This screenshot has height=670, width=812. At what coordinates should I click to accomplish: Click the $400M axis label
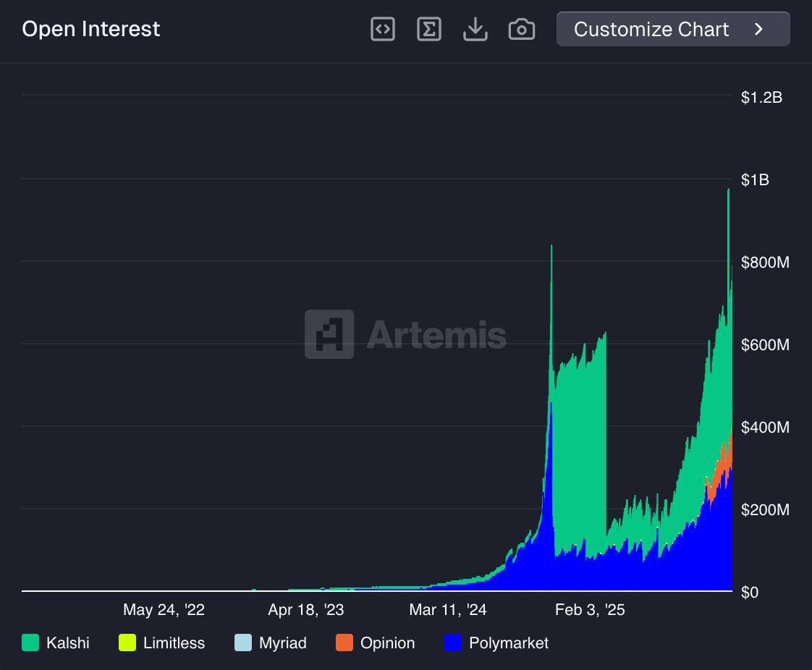click(765, 427)
